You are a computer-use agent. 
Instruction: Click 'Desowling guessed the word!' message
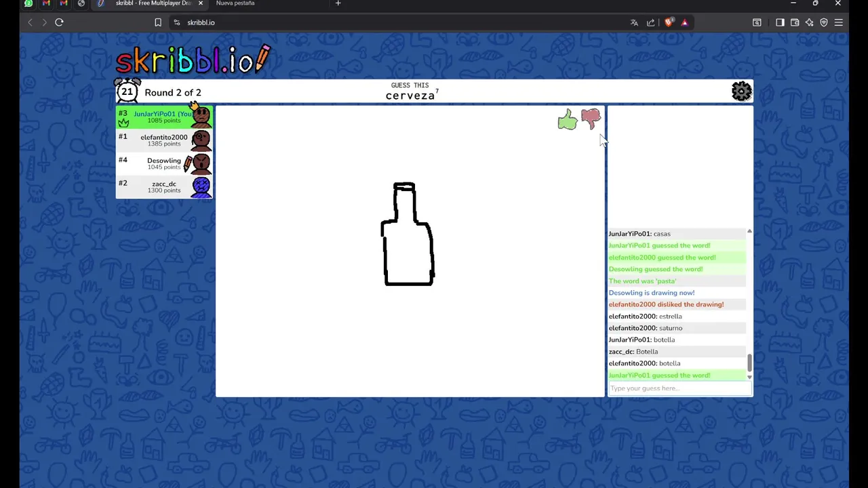coord(655,269)
